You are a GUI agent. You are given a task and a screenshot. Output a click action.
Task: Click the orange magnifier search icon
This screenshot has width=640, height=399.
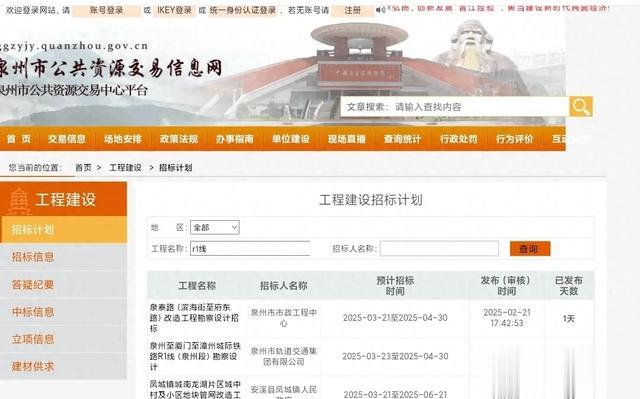(x=580, y=107)
